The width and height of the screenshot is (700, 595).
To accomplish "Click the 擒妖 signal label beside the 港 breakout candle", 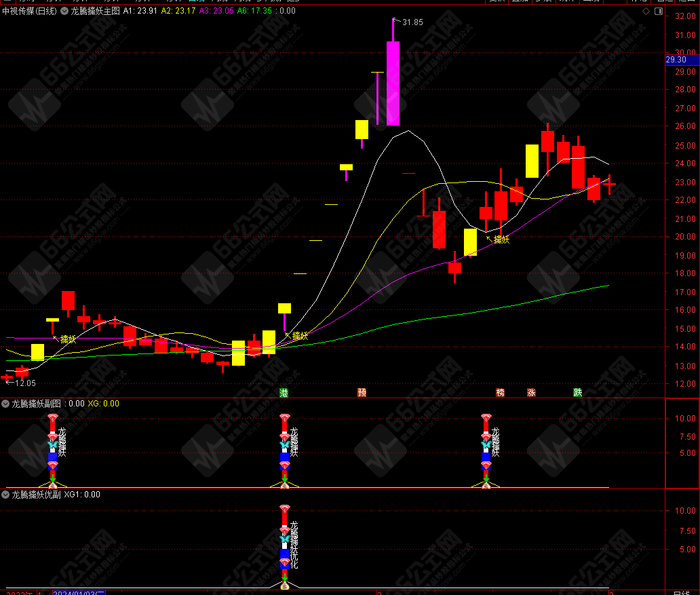I will click(300, 336).
